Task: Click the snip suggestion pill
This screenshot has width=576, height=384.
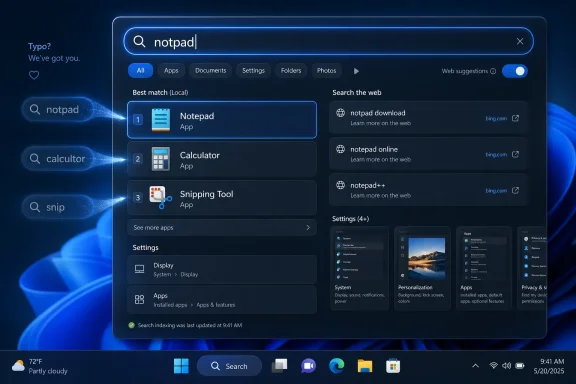Action: click(x=57, y=207)
